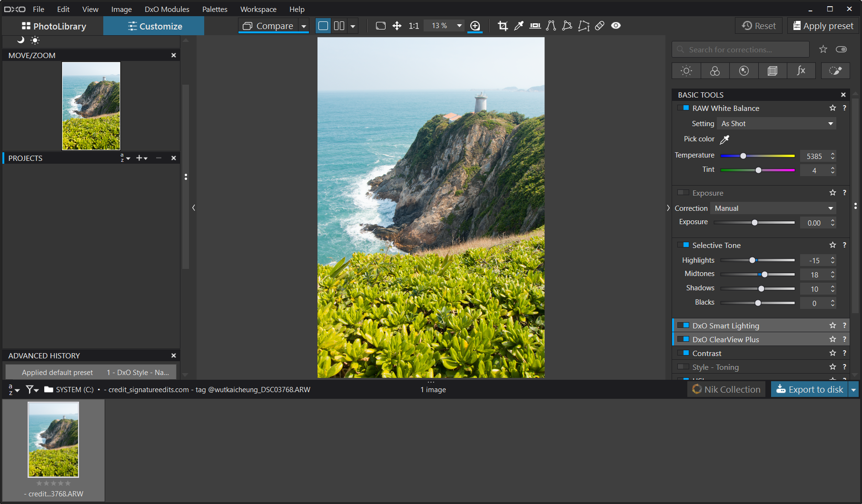The image size is (862, 504).
Task: Switch to the PhotoLibrary tab
Action: click(x=54, y=26)
